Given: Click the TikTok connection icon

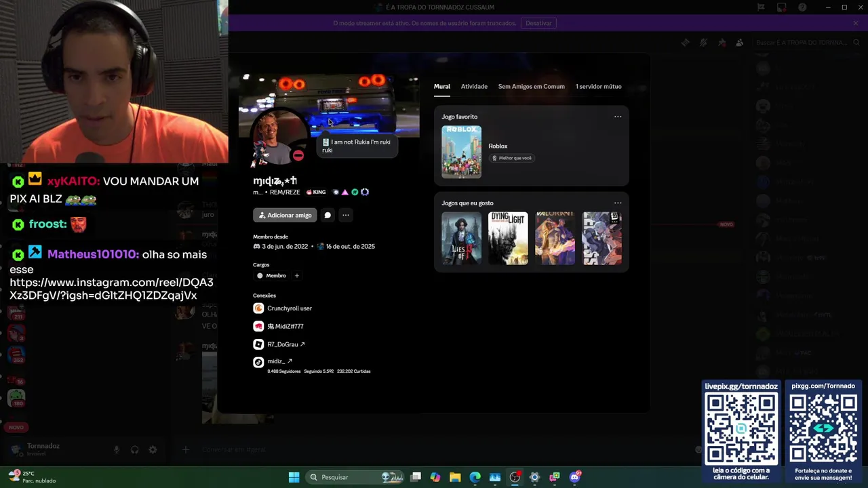Looking at the screenshot, I should (x=258, y=362).
